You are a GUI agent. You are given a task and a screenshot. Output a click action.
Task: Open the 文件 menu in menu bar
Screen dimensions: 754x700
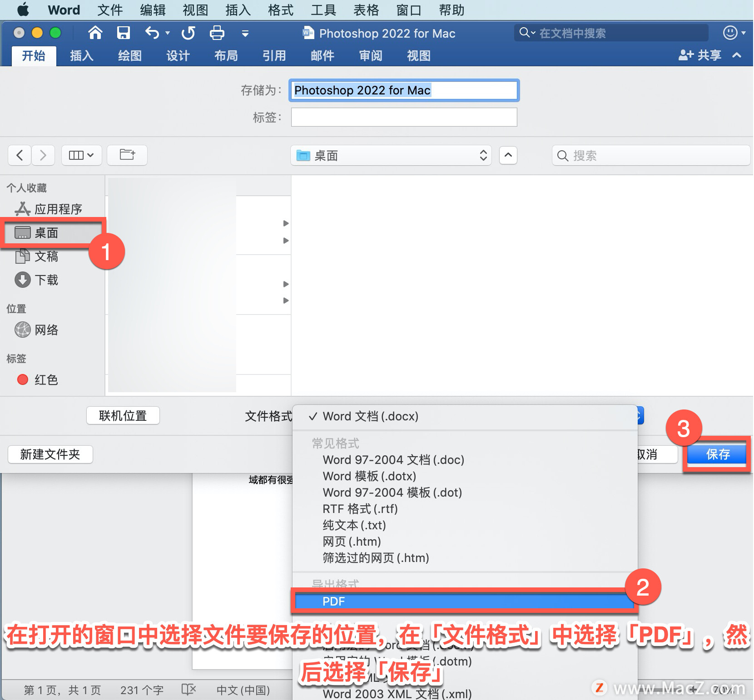pos(110,10)
